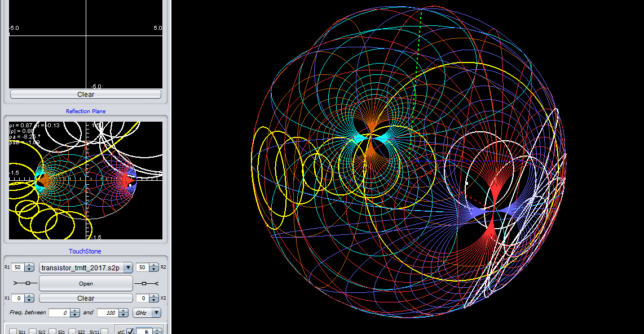Lower the upper frequency limit of 100
This screenshot has height=334, width=644.
tap(123, 315)
